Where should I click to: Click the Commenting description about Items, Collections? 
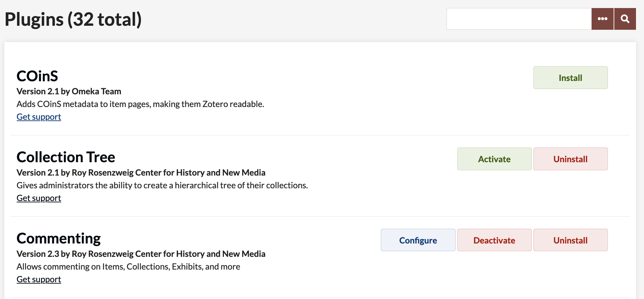[128, 267]
